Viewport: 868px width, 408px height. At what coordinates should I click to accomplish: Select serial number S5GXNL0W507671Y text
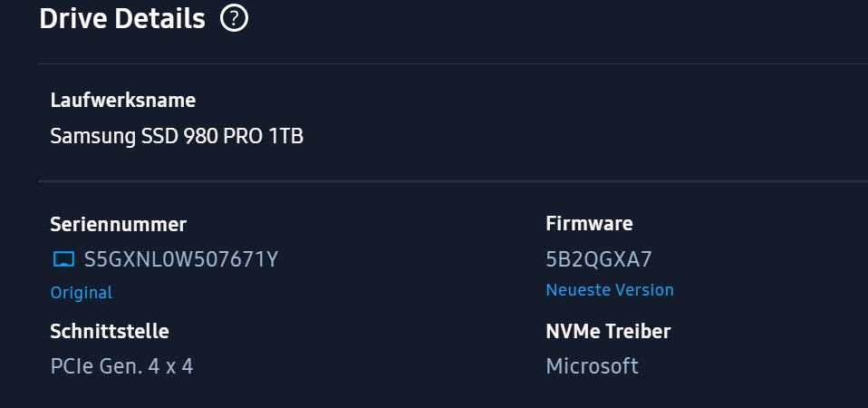click(180, 260)
